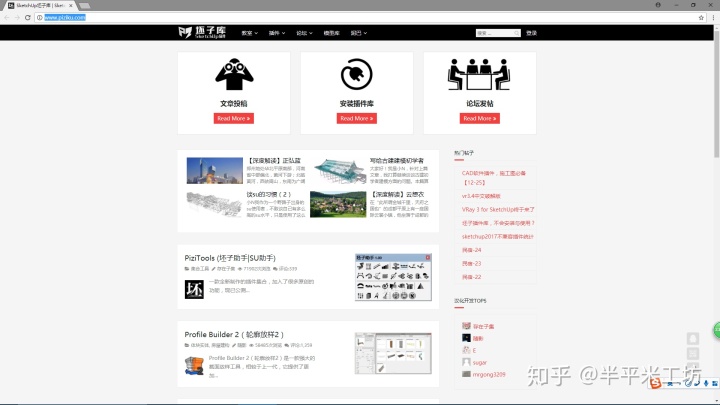Open the Profile Builder 2 (轮廓放样2) post title
Image resolution: width=720 pixels, height=405 pixels.
pos(234,334)
